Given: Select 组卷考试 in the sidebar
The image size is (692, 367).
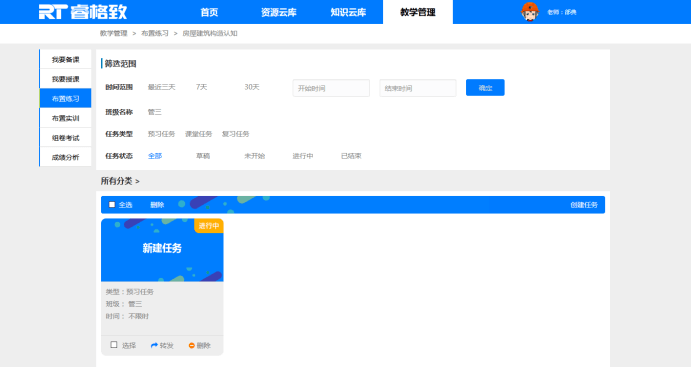Looking at the screenshot, I should (65, 138).
